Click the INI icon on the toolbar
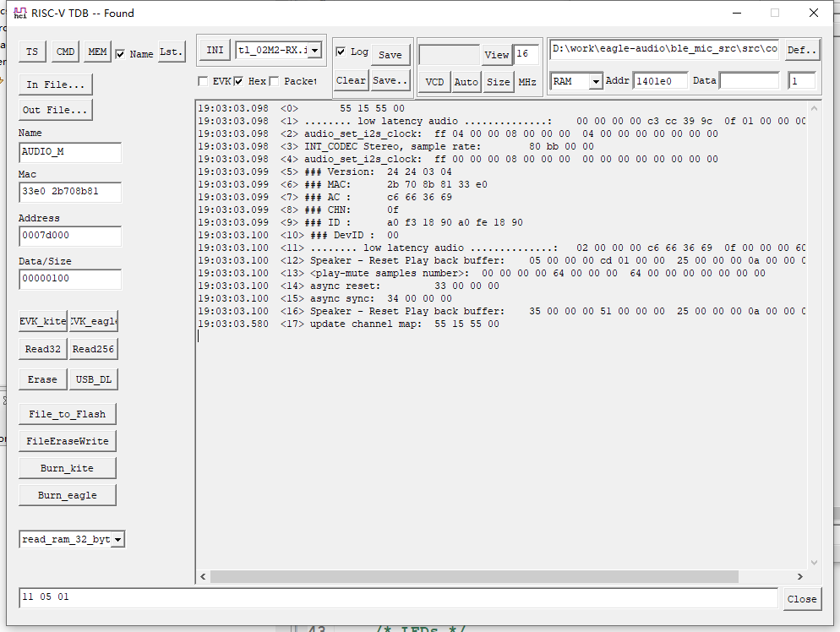This screenshot has width=840, height=632. click(x=214, y=49)
